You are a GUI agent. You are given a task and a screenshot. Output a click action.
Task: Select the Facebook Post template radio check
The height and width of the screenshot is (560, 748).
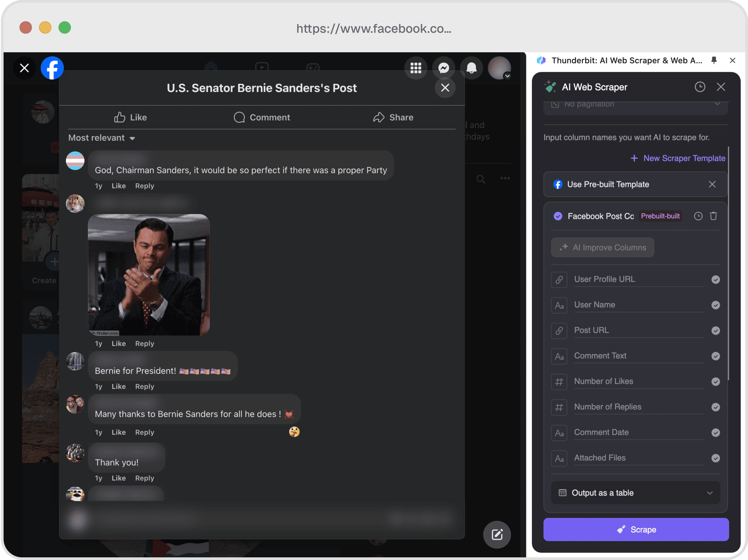coord(558,216)
